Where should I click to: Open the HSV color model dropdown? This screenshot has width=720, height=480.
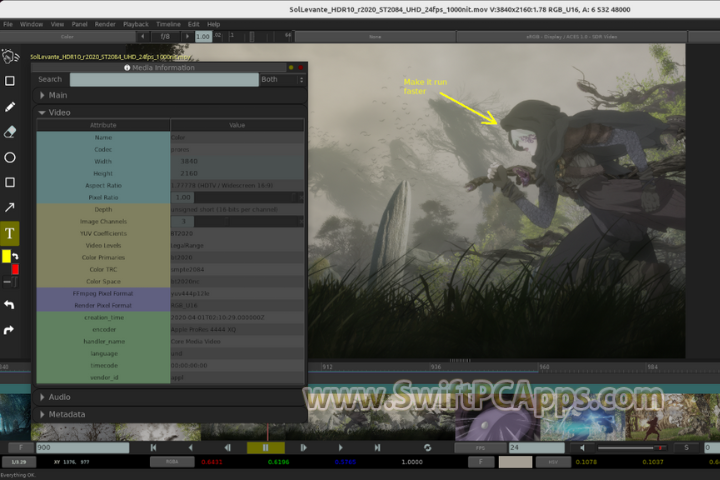[x=553, y=462]
